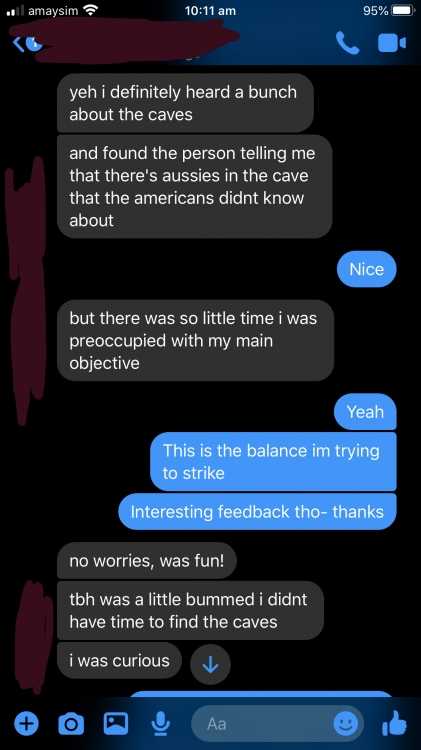
Task: Tap the 'i was curious' message bubble
Action: [120, 660]
